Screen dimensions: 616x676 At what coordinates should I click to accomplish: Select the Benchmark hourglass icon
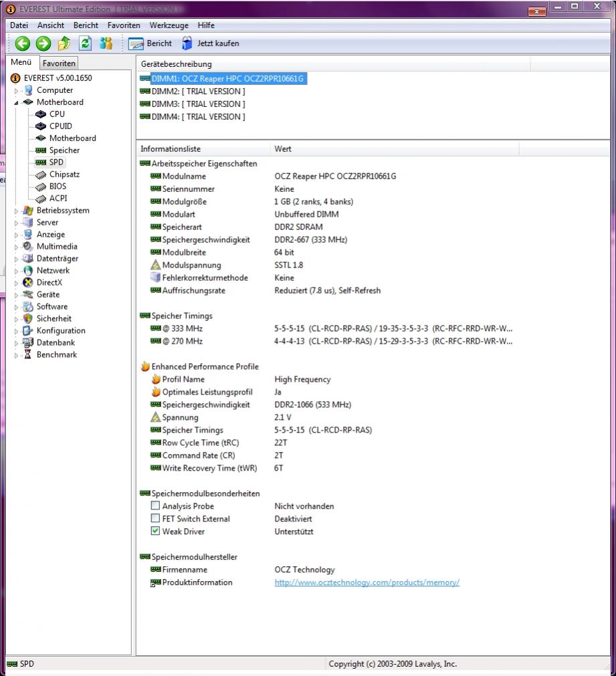coord(28,355)
